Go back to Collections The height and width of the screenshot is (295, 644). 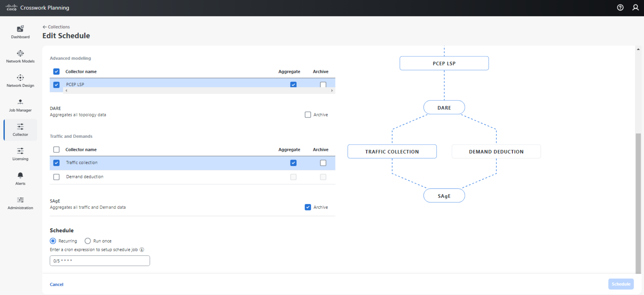56,27
